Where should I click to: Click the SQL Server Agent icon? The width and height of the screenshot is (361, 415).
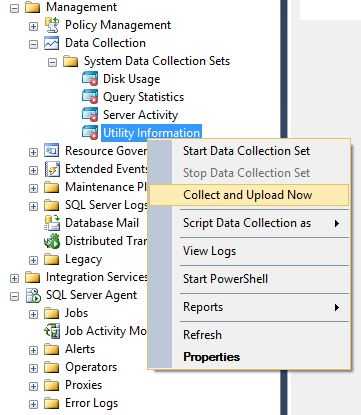tap(33, 295)
